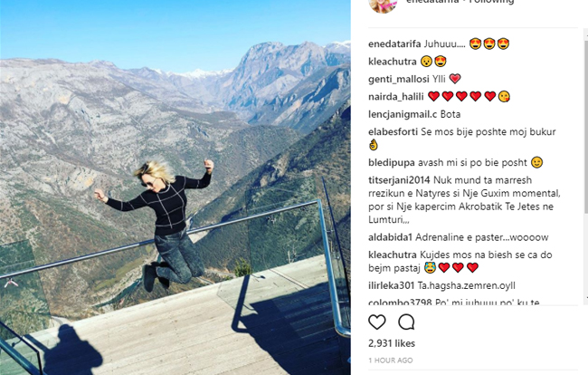588x375 pixels.
Task: Click the comments scrollbar thumb
Action: click(x=585, y=124)
